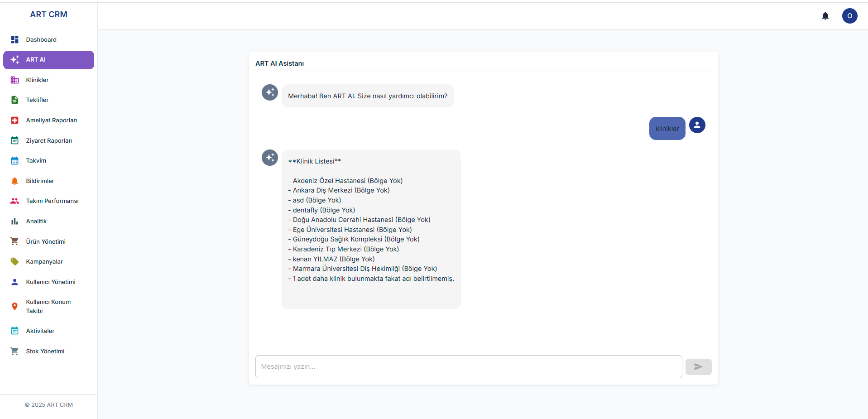Click the Ürün Yönetimi cart icon

coord(15,241)
